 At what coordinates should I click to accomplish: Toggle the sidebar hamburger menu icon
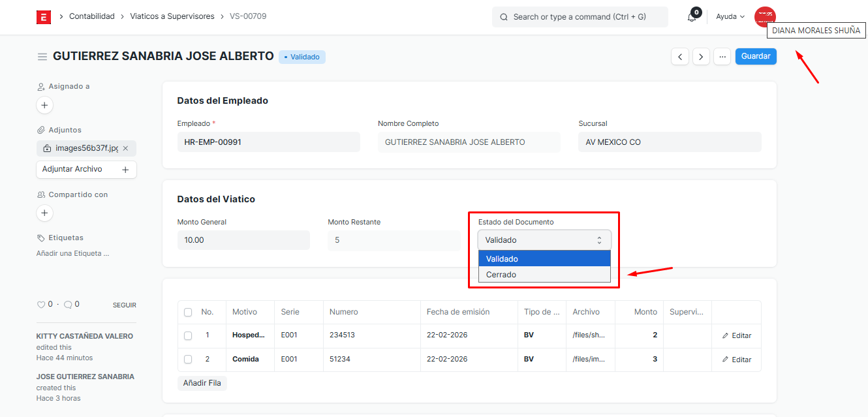tap(42, 57)
